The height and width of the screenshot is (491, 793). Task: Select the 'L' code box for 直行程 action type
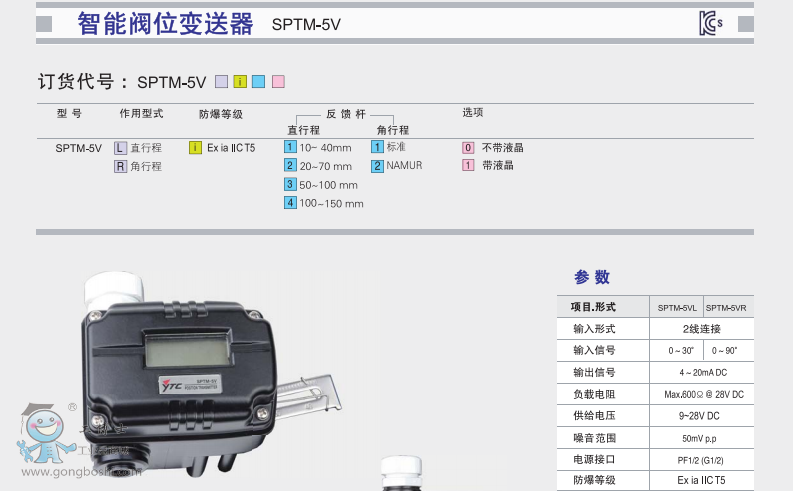(x=120, y=148)
